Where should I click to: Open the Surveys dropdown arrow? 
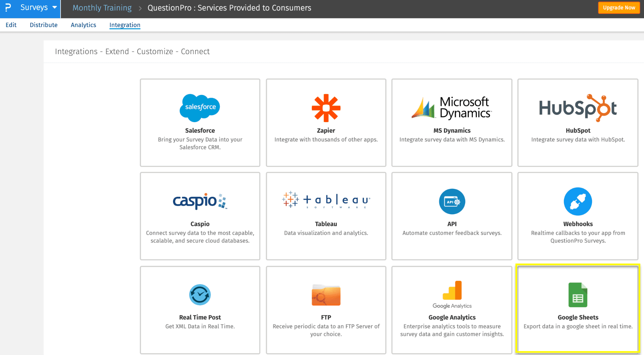(x=55, y=7)
